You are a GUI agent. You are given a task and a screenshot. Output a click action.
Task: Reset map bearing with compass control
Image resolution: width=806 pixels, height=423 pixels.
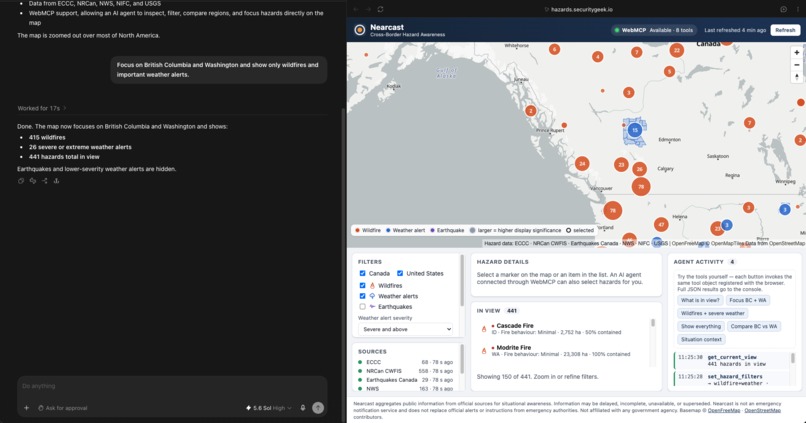point(796,77)
